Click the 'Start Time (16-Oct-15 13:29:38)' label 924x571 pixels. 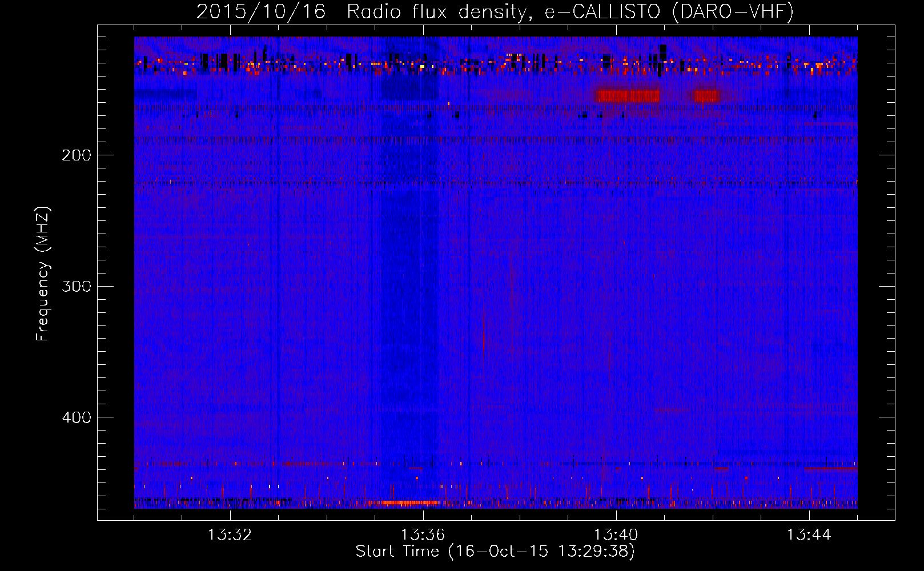coord(495,552)
